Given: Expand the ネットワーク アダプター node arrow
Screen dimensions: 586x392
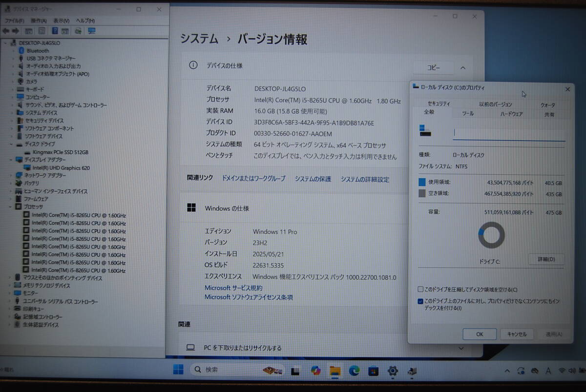Looking at the screenshot, I should coord(11,176).
